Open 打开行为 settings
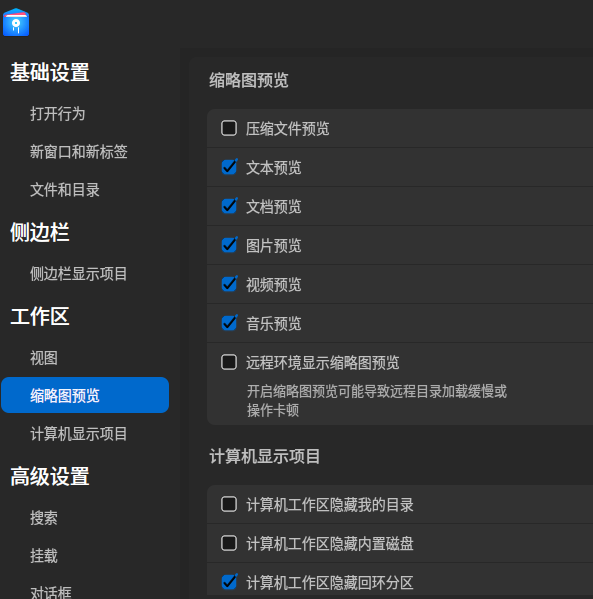This screenshot has width=593, height=599. [x=58, y=114]
